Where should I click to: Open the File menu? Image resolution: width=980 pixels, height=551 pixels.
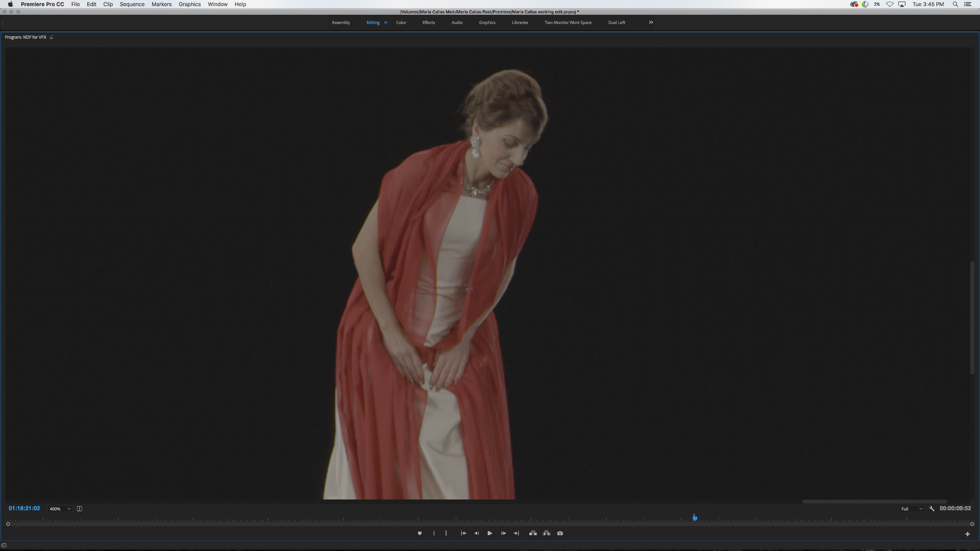76,4
